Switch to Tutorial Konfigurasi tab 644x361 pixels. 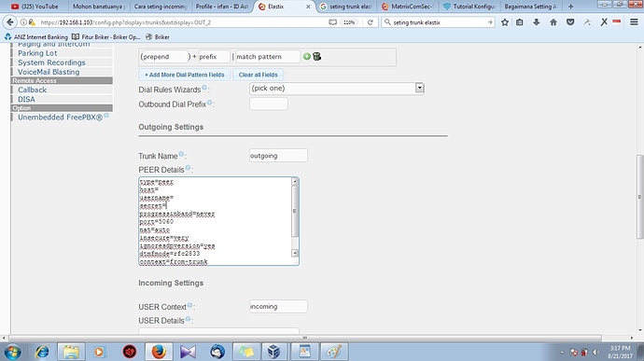[470, 7]
